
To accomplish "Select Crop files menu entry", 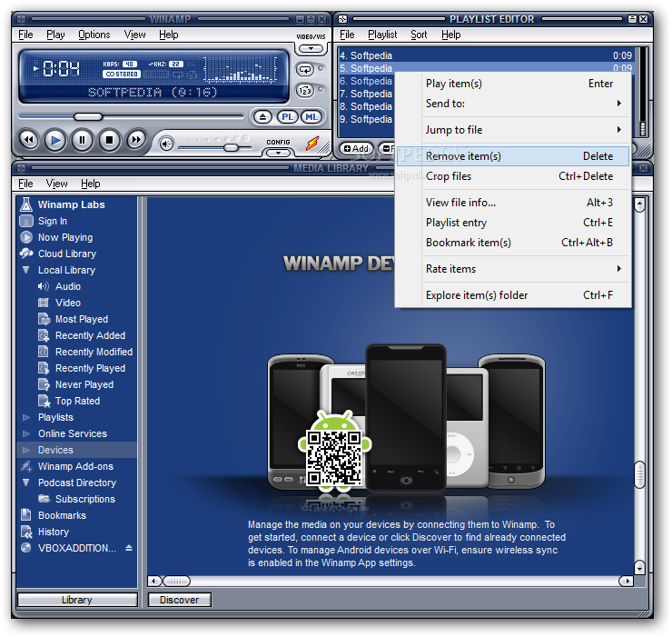I will coord(513,176).
